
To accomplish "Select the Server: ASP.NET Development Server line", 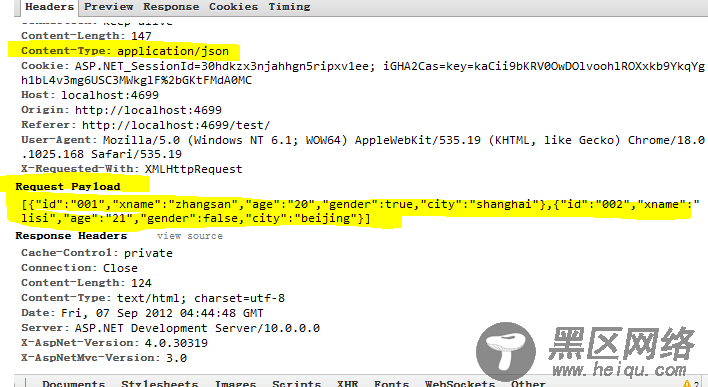I will [170, 328].
